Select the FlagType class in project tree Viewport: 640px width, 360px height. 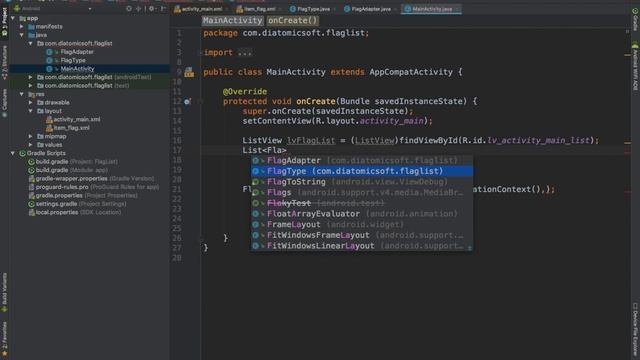click(73, 60)
